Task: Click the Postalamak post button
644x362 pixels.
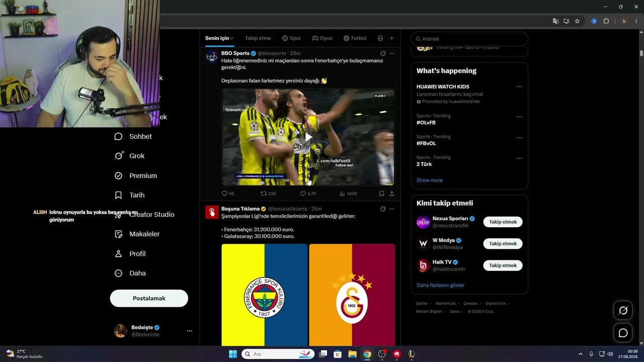Action: point(149,298)
